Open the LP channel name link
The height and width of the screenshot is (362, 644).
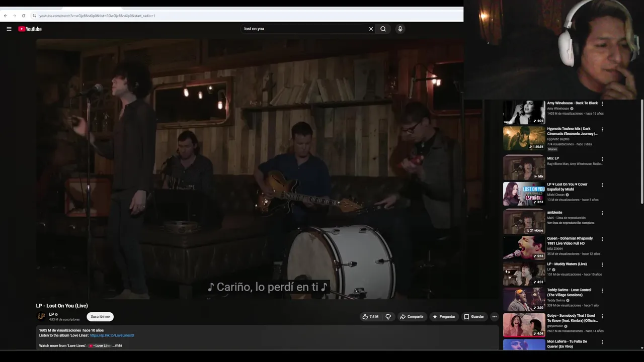coord(51,314)
